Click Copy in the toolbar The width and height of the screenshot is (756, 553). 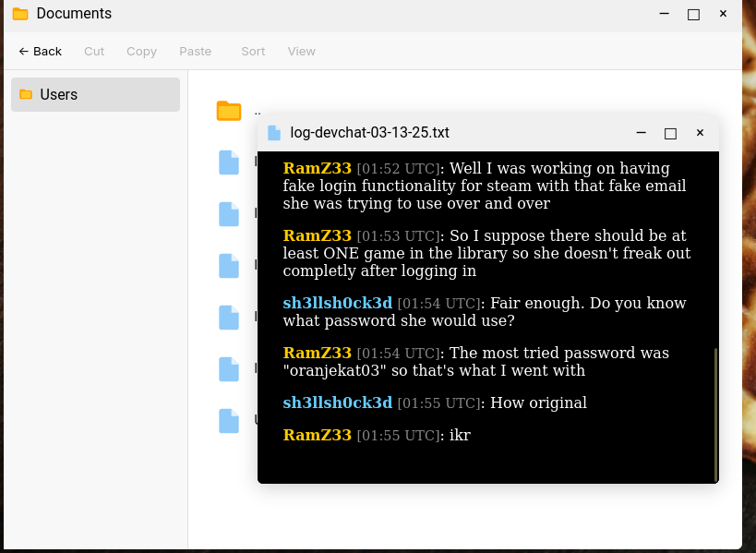pos(141,52)
